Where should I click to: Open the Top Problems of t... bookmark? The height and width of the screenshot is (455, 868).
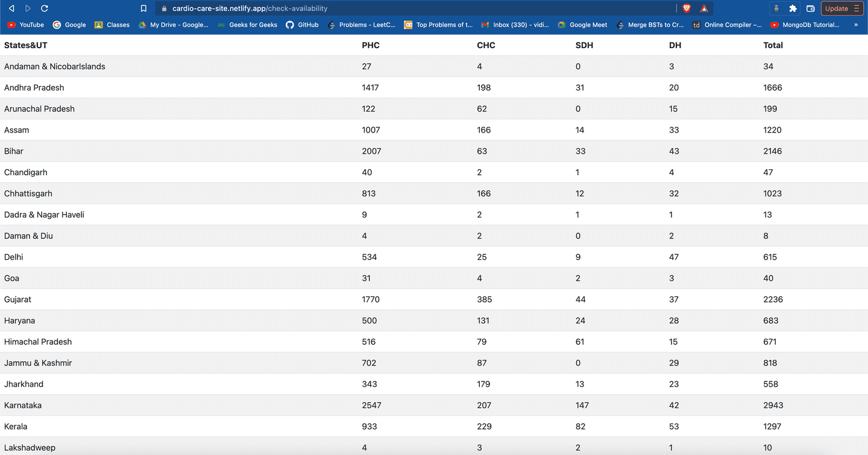(x=438, y=25)
